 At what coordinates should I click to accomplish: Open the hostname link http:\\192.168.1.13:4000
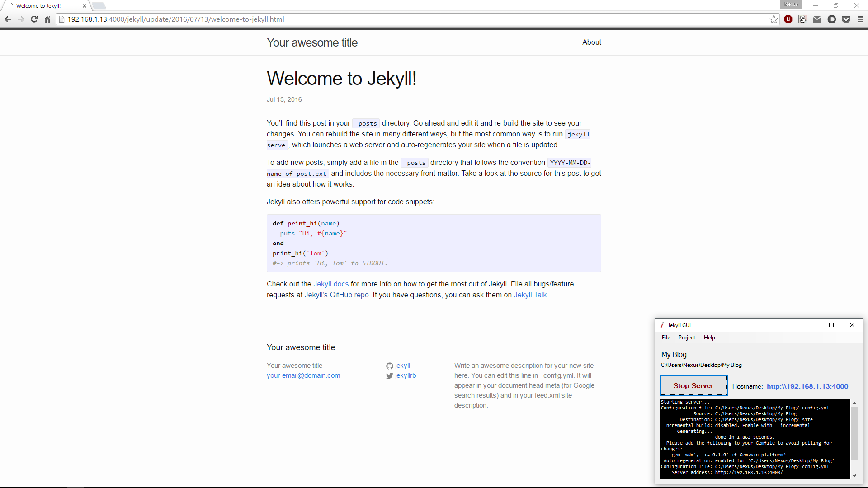[x=807, y=386]
